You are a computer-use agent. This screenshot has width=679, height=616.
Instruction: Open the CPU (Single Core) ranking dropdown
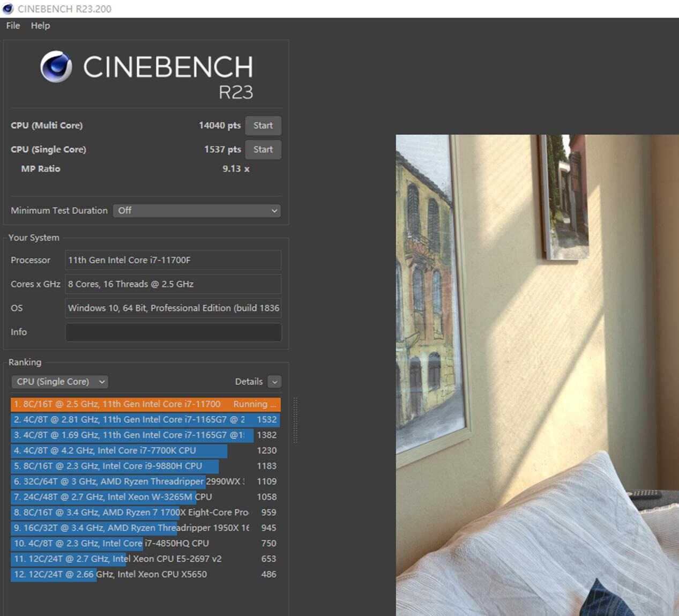[x=59, y=382]
